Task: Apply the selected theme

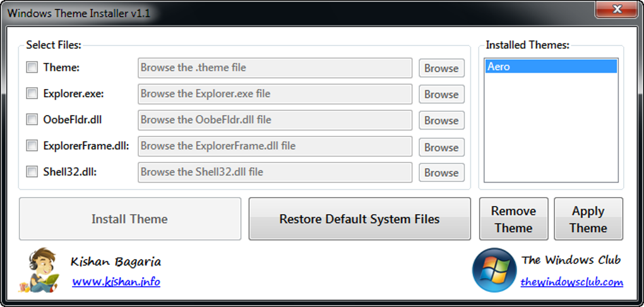Action: pos(588,219)
